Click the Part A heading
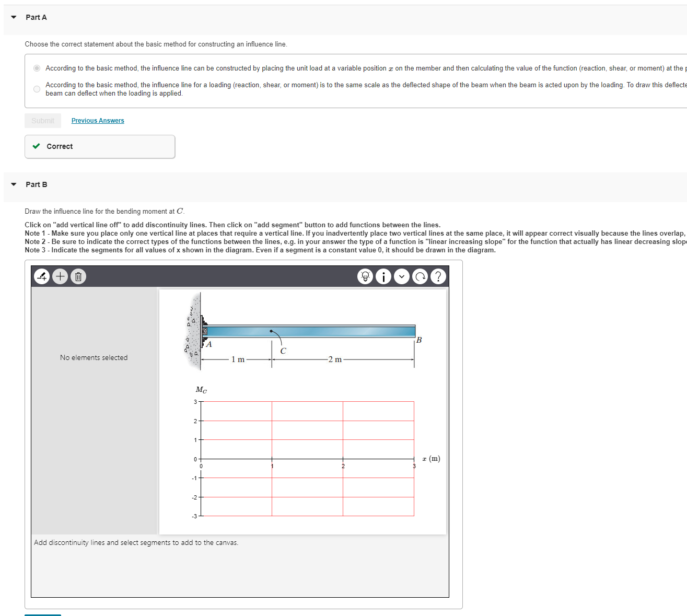The image size is (687, 616). pos(36,17)
